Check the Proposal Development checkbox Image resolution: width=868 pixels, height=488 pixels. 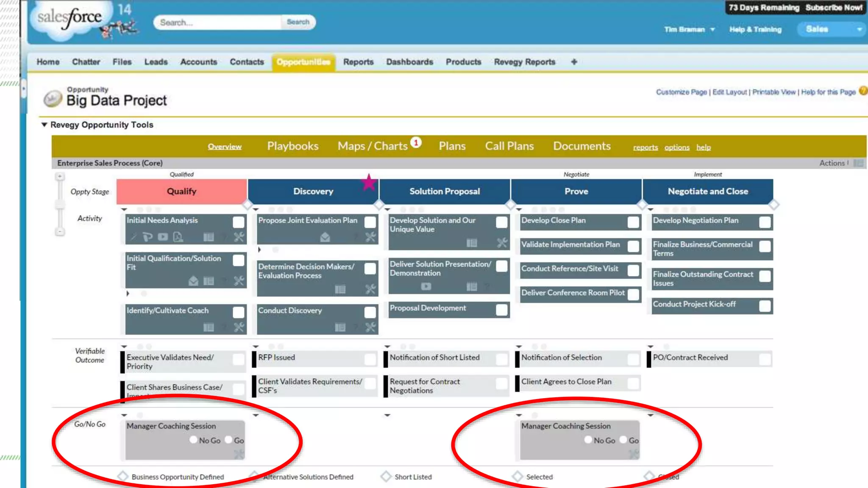click(501, 310)
